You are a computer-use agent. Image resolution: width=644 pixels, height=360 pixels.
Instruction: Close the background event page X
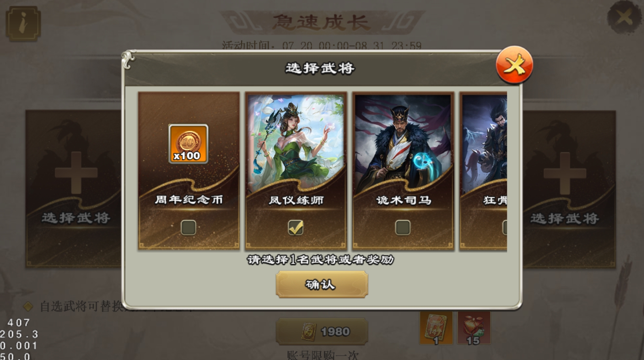pos(625,17)
